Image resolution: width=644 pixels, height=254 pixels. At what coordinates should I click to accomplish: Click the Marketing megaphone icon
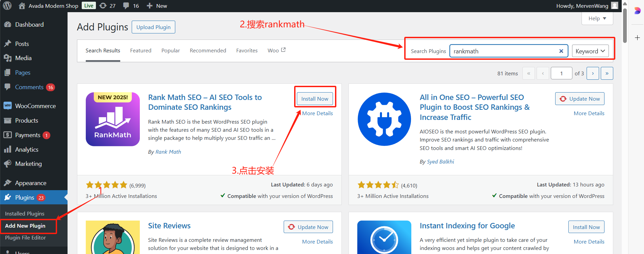pyautogui.click(x=7, y=163)
